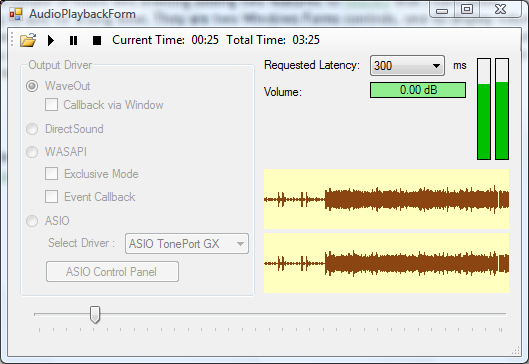Image resolution: width=529 pixels, height=364 pixels.
Task: Click the Volume label
Action: (x=283, y=92)
